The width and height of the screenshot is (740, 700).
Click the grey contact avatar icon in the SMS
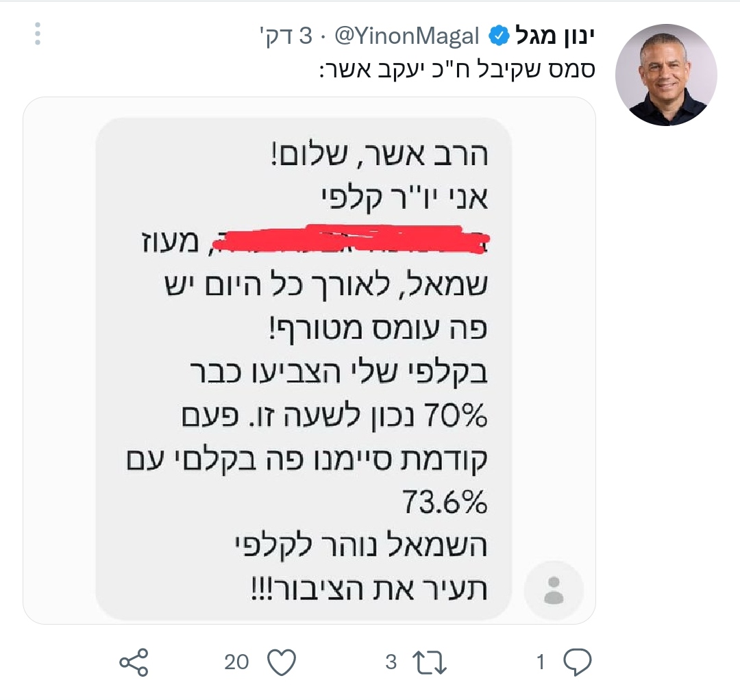pyautogui.click(x=553, y=590)
